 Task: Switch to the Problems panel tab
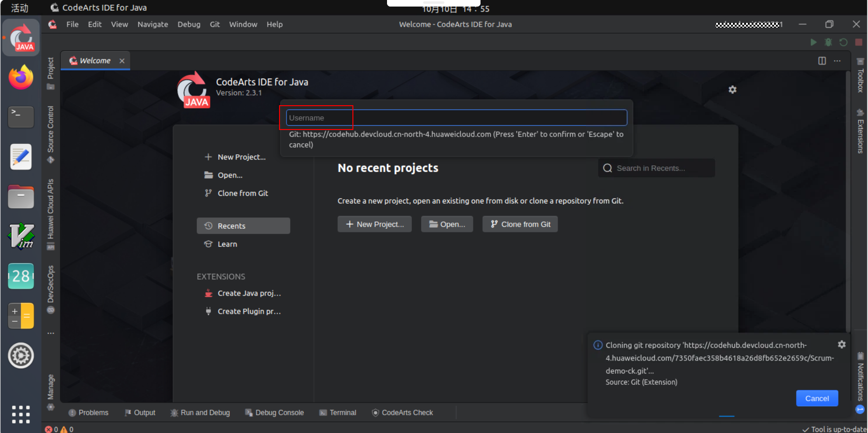tap(88, 412)
